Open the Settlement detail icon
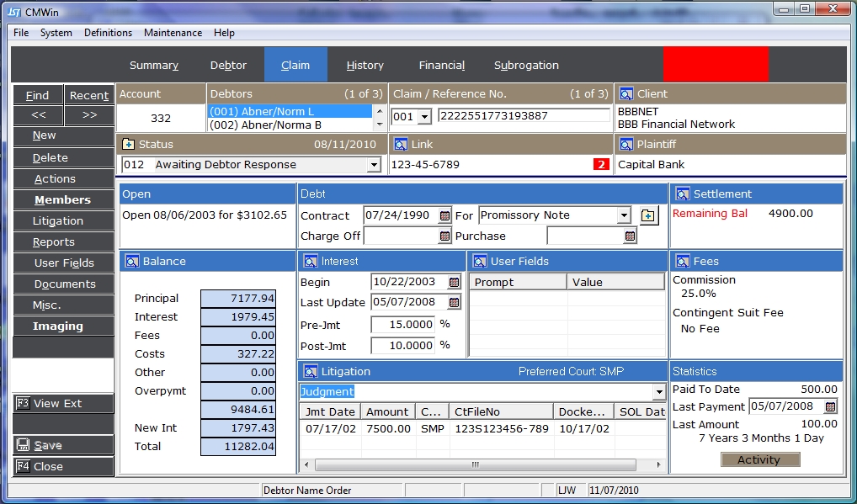This screenshot has width=857, height=504. coord(681,194)
